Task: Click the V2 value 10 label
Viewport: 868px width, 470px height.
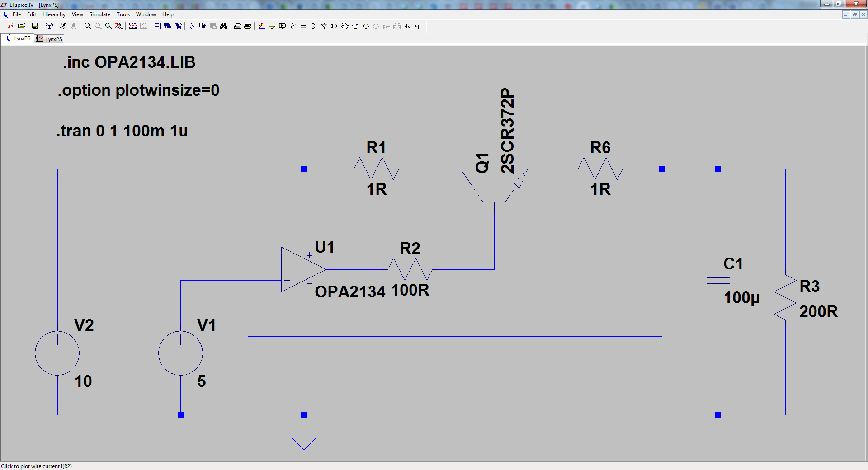Action: pos(83,381)
